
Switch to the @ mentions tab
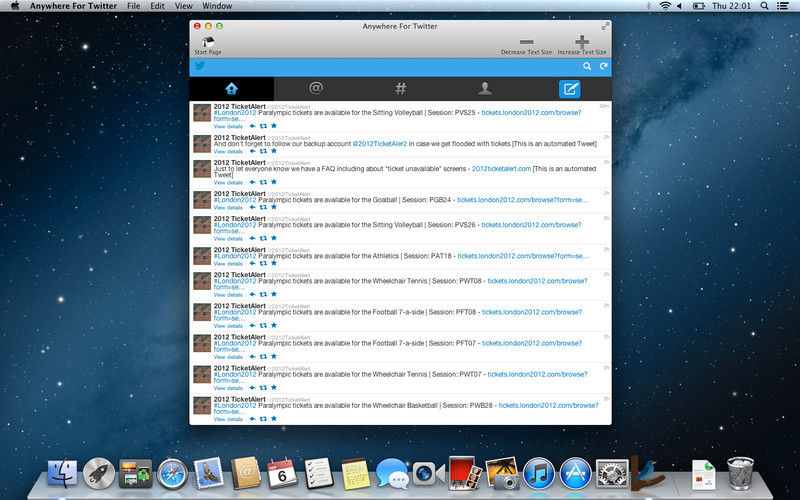316,89
